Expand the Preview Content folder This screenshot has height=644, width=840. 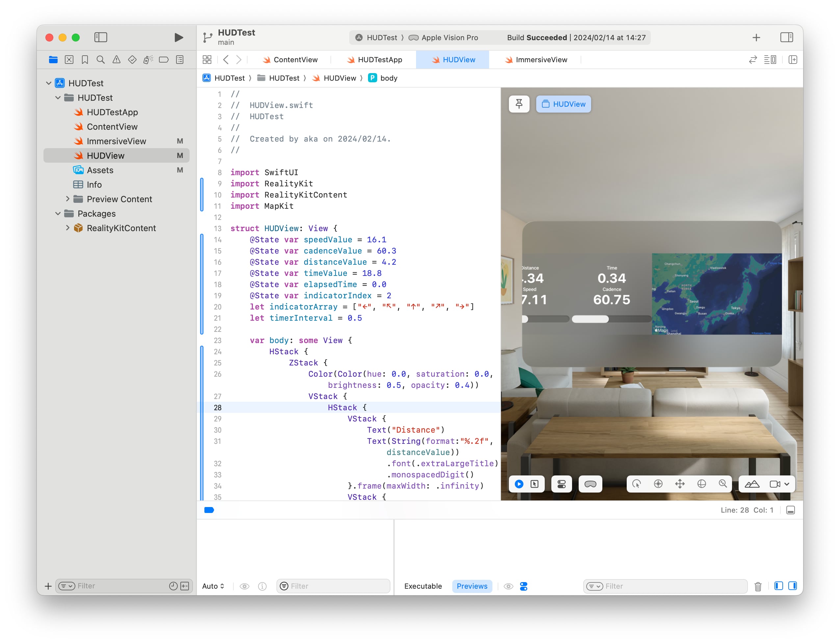[x=68, y=199]
